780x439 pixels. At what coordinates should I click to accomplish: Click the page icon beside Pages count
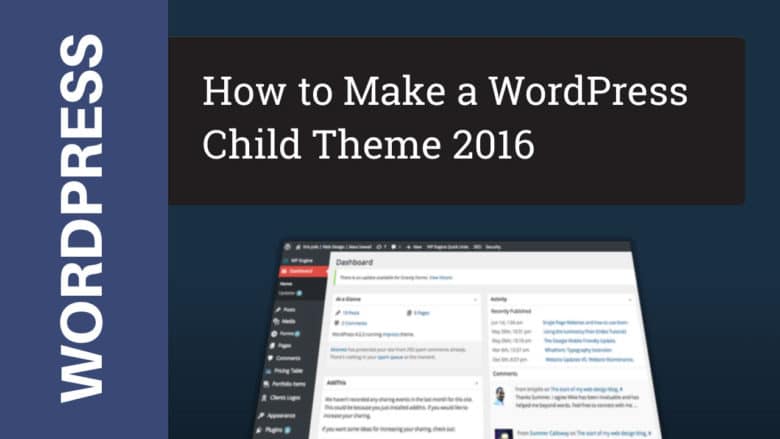409,313
